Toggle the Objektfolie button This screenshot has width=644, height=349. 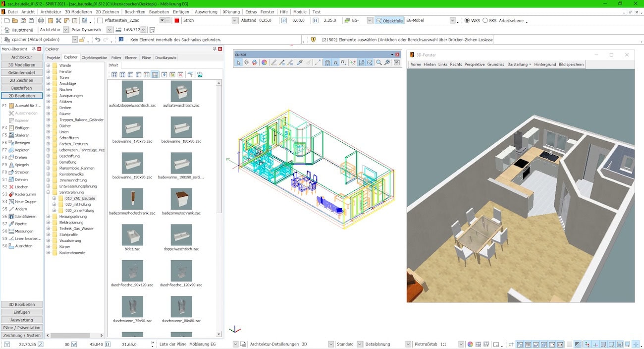[x=389, y=20]
